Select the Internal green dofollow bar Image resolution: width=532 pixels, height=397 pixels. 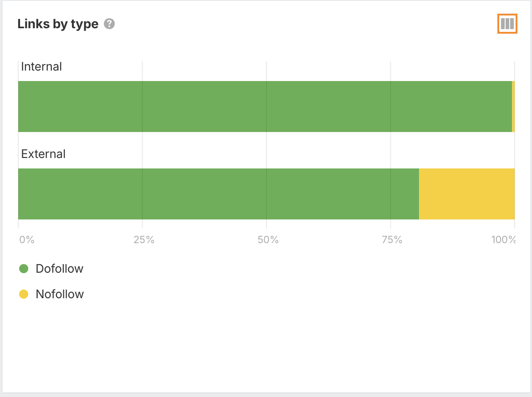click(264, 107)
